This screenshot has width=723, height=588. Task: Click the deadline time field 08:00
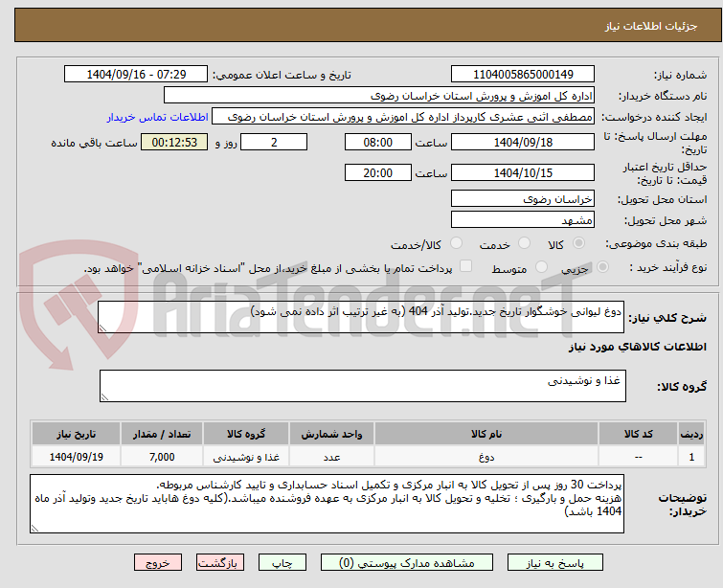[x=378, y=142]
